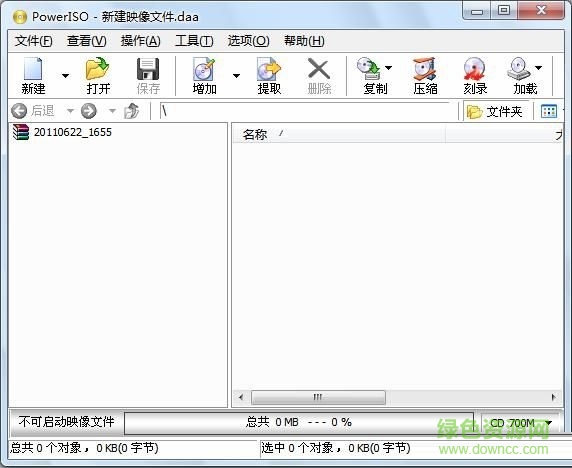Click the Open (打开) folder icon
572x468 pixels.
(97, 69)
